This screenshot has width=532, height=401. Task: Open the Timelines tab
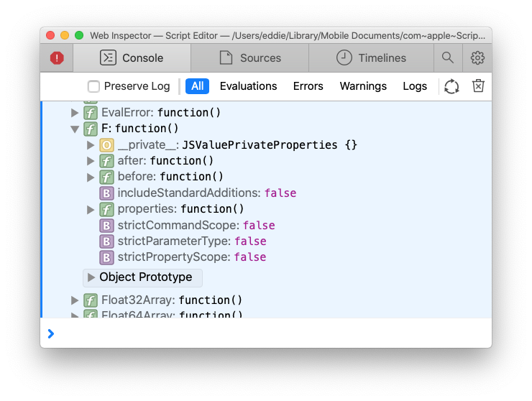pyautogui.click(x=371, y=58)
